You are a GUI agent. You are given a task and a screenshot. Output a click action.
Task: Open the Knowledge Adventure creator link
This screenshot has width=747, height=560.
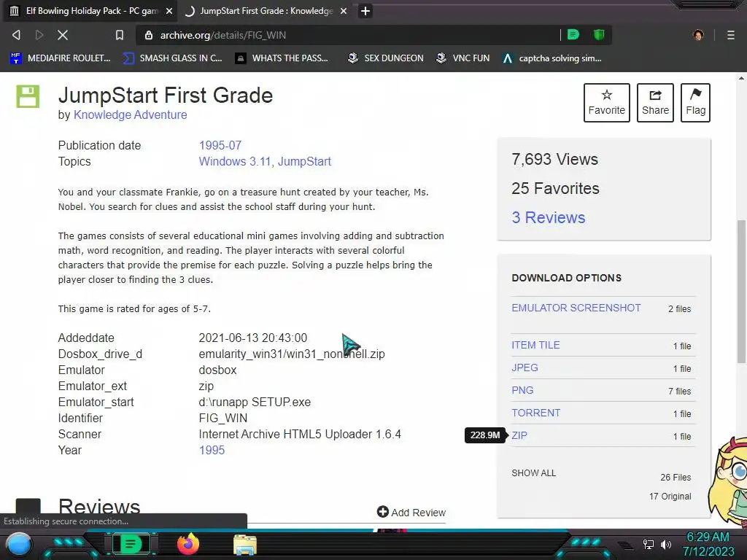(x=130, y=114)
